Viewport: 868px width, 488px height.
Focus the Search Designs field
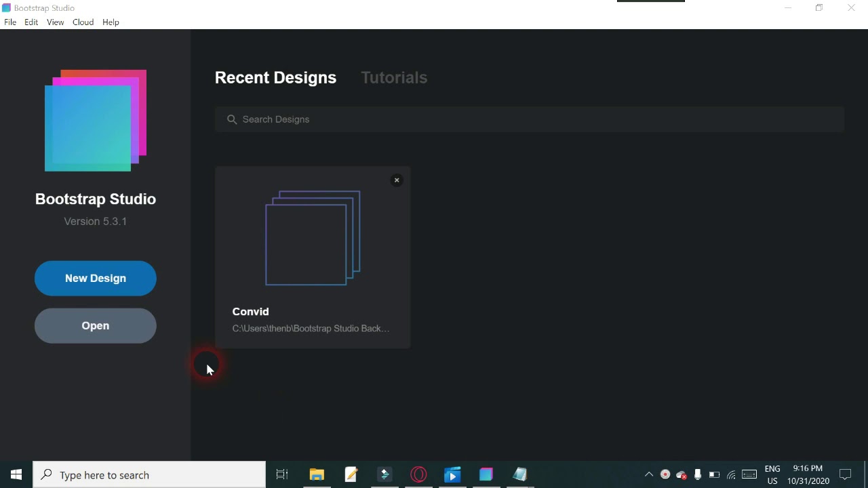coord(529,119)
